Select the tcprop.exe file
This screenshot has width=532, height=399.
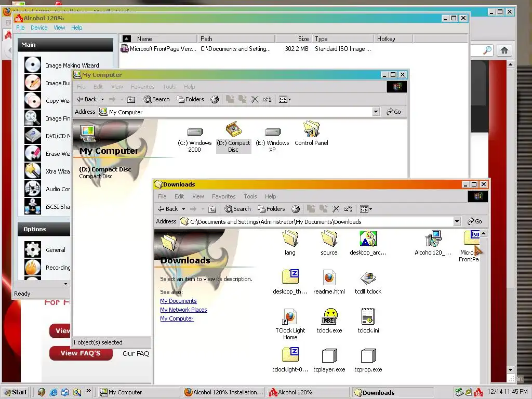368,360
